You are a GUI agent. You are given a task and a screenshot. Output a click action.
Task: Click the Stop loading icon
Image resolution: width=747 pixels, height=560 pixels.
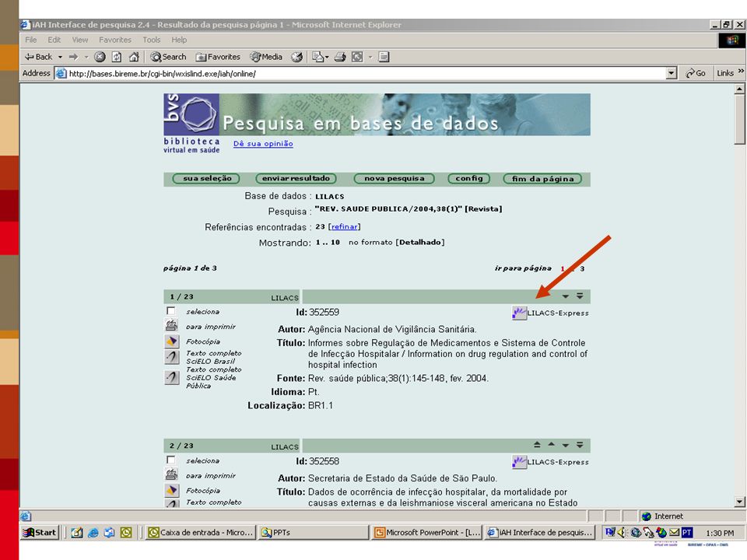tap(100, 57)
